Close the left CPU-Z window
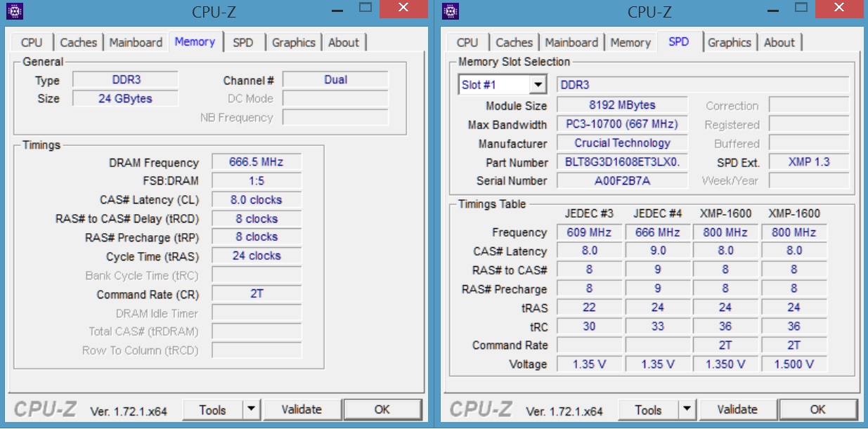868x429 pixels. [403, 8]
